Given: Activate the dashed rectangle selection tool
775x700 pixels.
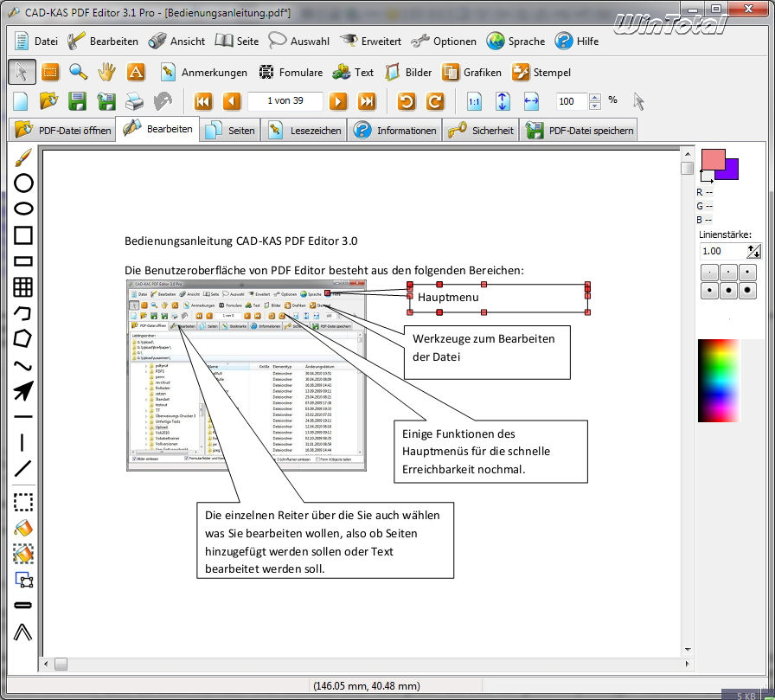Looking at the screenshot, I should point(23,502).
